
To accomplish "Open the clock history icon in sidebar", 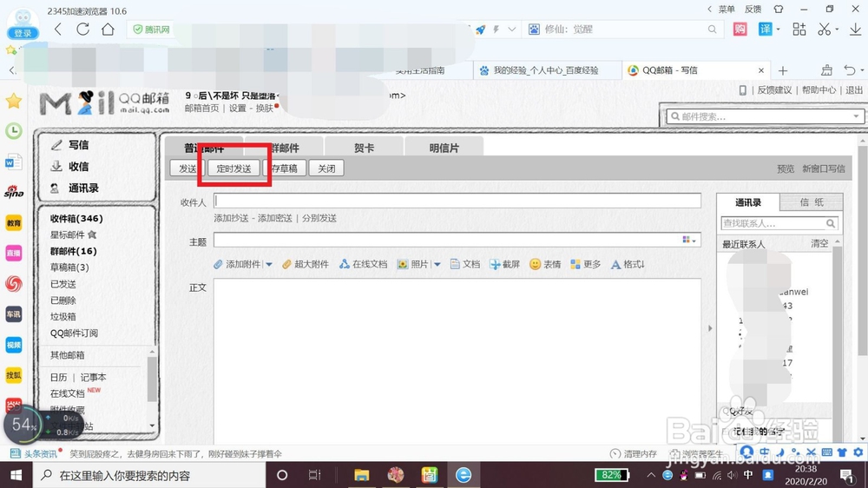I will [x=13, y=131].
